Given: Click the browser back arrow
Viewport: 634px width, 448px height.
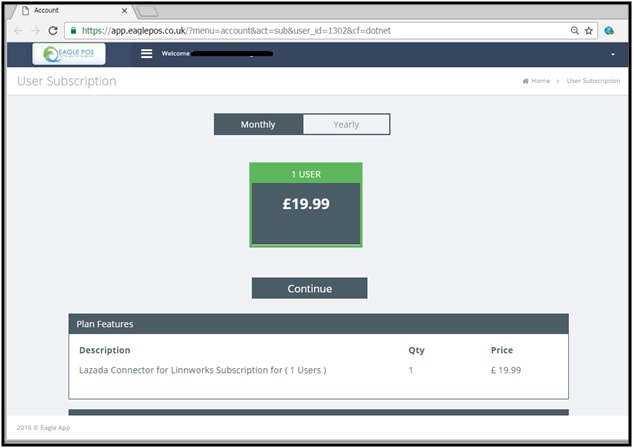Looking at the screenshot, I should tap(18, 31).
